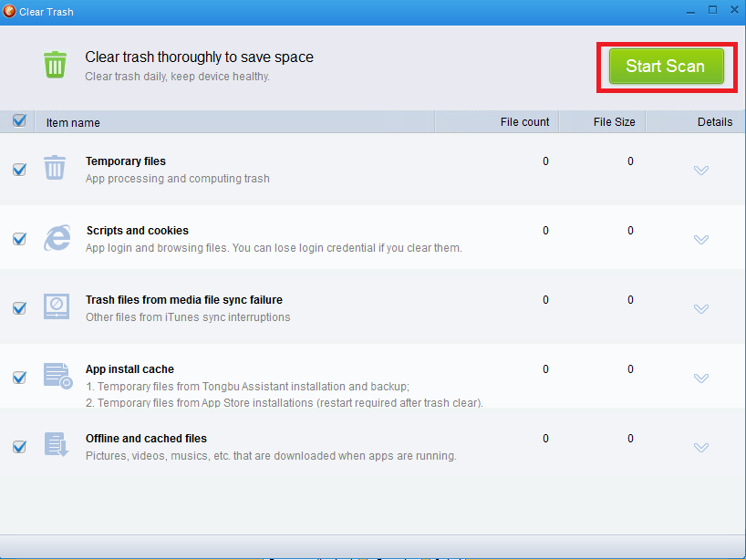
Task: Expand details for App install cache
Action: coord(701,379)
